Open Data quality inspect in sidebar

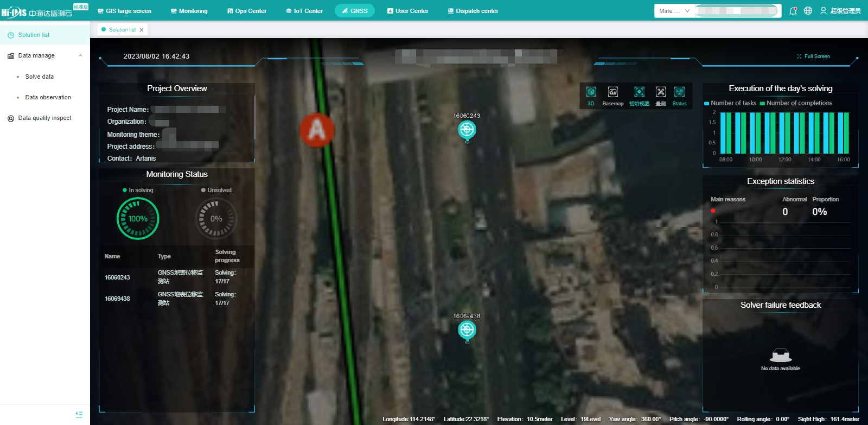pos(45,118)
